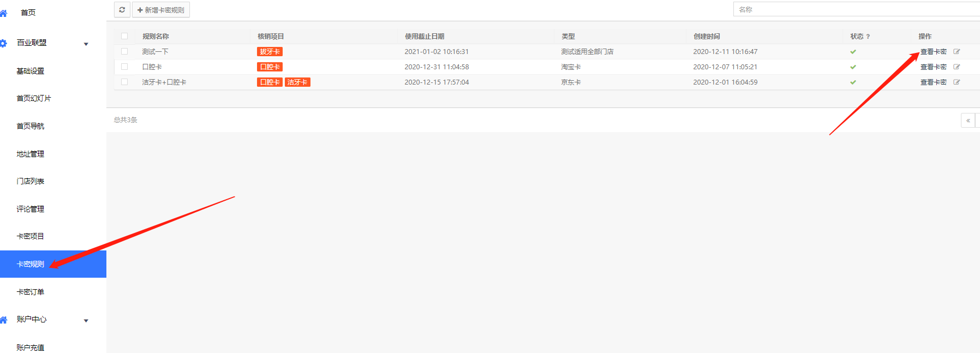Image resolution: width=980 pixels, height=353 pixels.
Task: Click the type cell 京东卡
Action: pyautogui.click(x=571, y=82)
